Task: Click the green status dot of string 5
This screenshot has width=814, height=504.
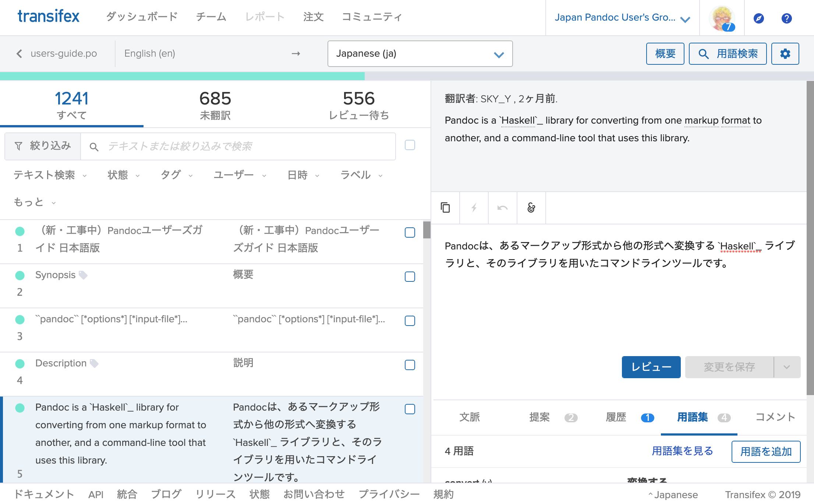Action: pyautogui.click(x=20, y=408)
